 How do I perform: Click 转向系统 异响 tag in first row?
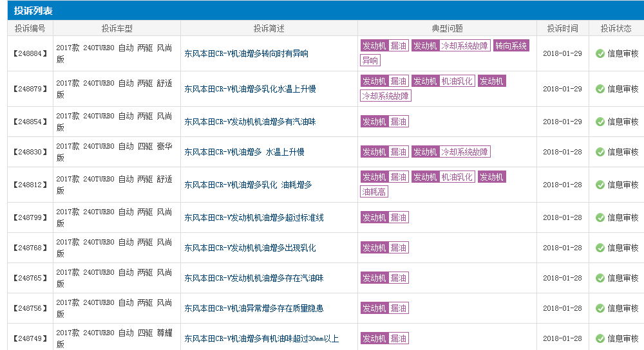pyautogui.click(x=511, y=46)
